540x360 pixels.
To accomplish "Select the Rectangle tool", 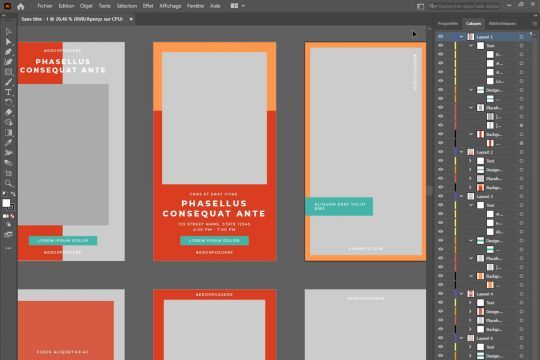I will pos(8,72).
